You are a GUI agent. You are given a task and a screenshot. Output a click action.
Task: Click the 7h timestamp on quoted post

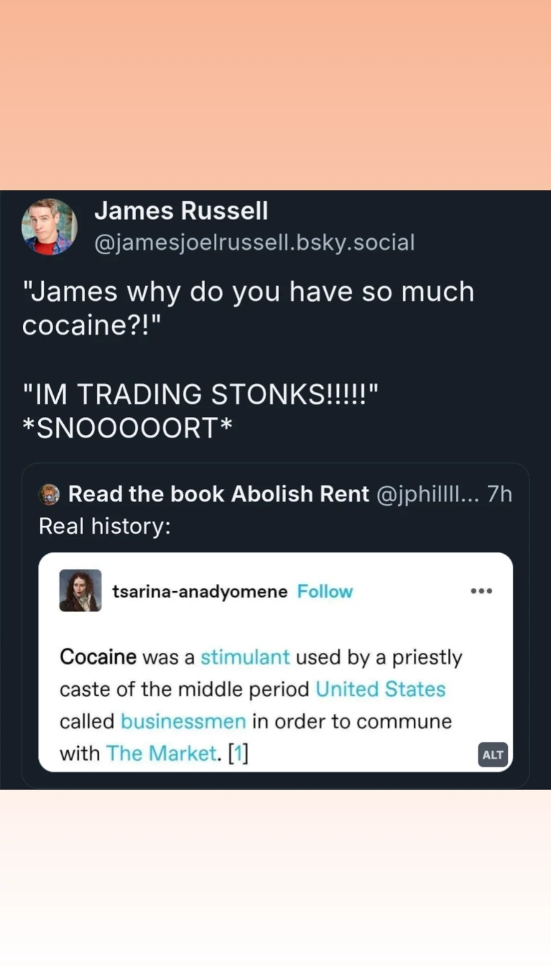point(499,494)
